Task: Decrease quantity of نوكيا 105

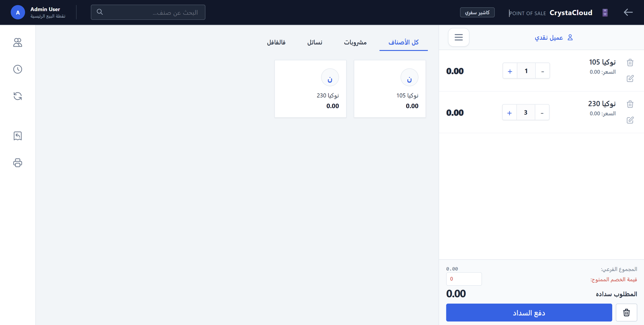Action: point(543,71)
